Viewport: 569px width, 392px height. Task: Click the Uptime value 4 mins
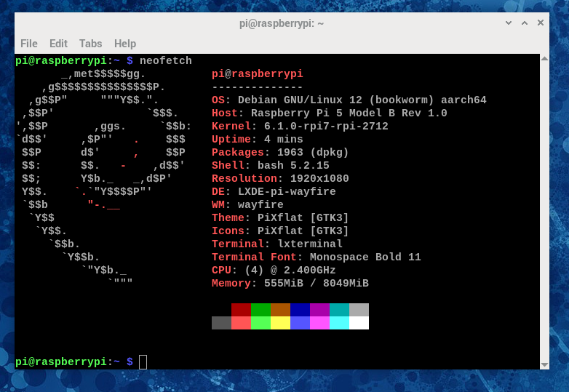pos(284,139)
